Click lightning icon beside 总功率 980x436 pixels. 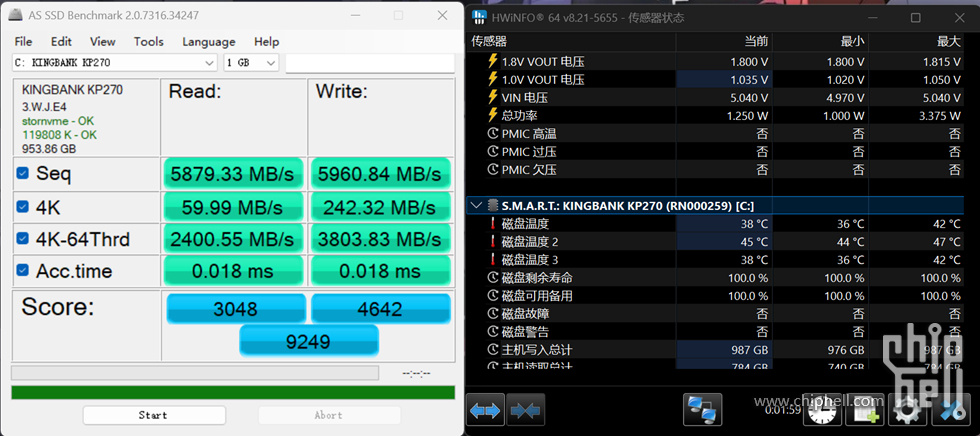pyautogui.click(x=492, y=116)
